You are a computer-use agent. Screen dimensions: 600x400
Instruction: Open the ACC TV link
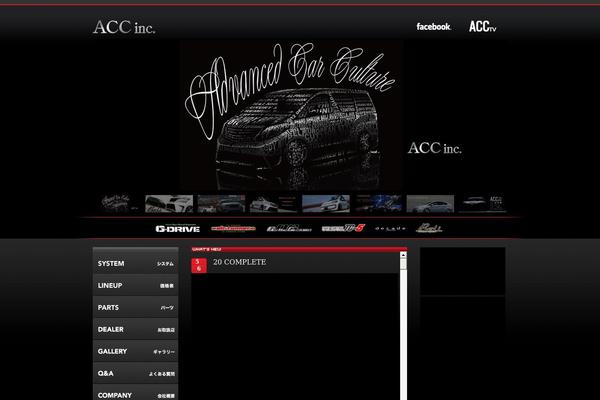click(x=483, y=26)
